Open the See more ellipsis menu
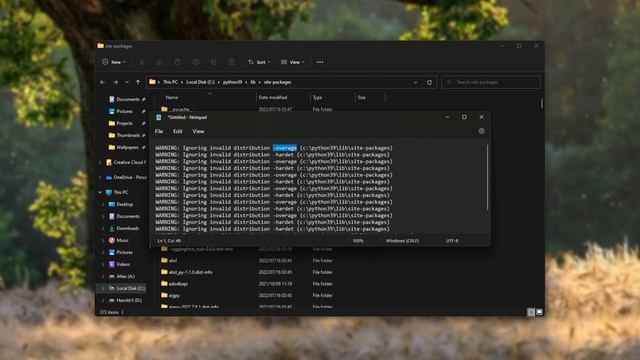This screenshot has height=360, width=640. [320, 62]
